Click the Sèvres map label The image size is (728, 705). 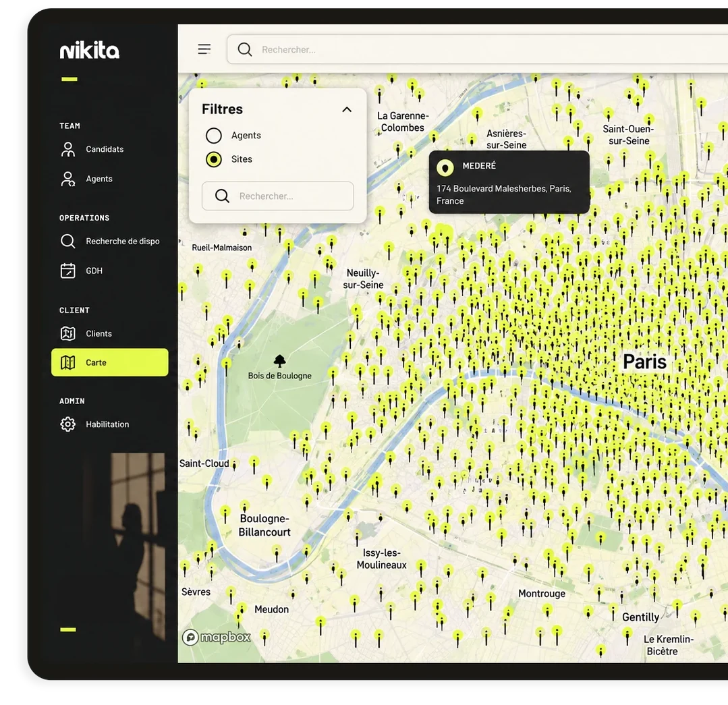(196, 592)
